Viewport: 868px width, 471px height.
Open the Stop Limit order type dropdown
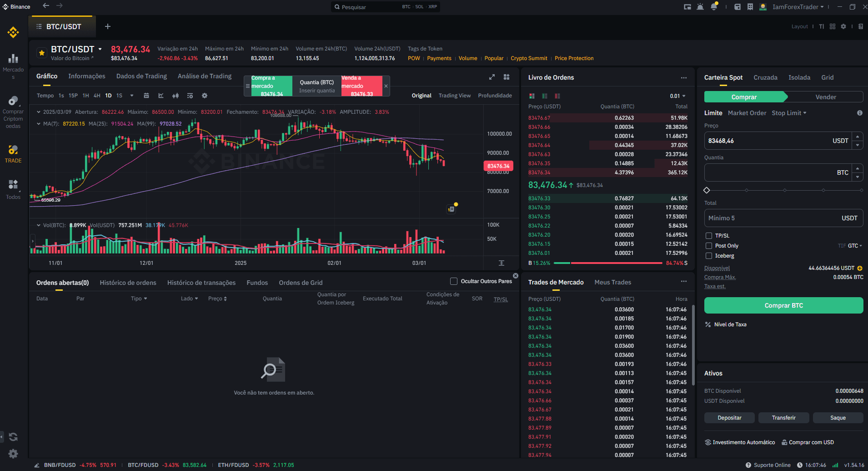(x=789, y=113)
